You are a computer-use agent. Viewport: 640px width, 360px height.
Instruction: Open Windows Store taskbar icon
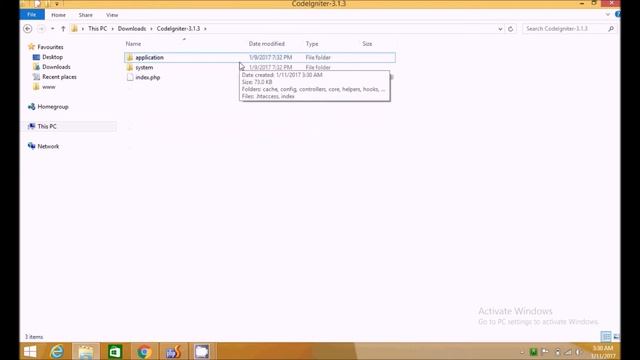(115, 351)
